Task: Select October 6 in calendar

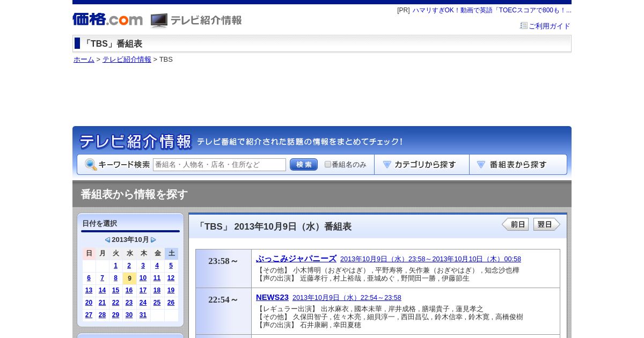Action: 89,278
